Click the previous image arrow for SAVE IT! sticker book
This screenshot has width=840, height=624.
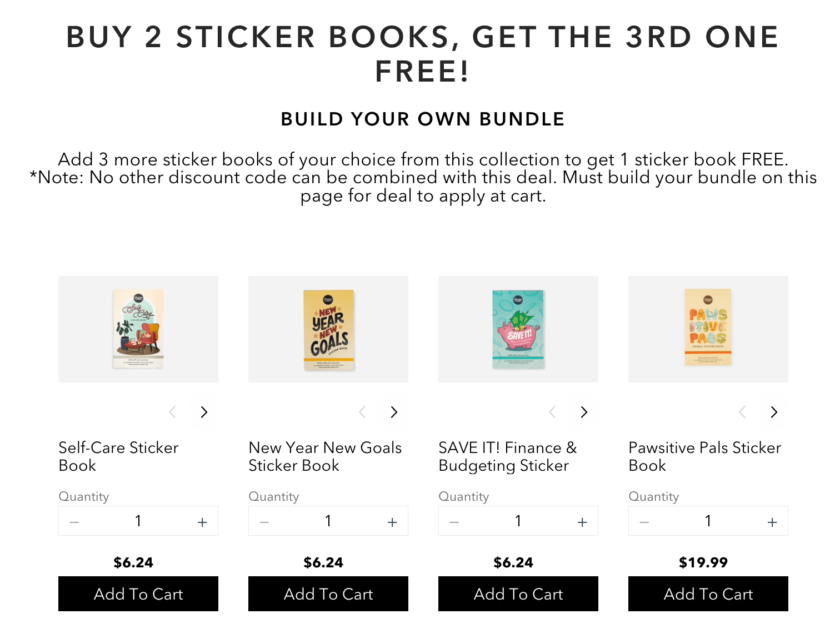click(553, 412)
